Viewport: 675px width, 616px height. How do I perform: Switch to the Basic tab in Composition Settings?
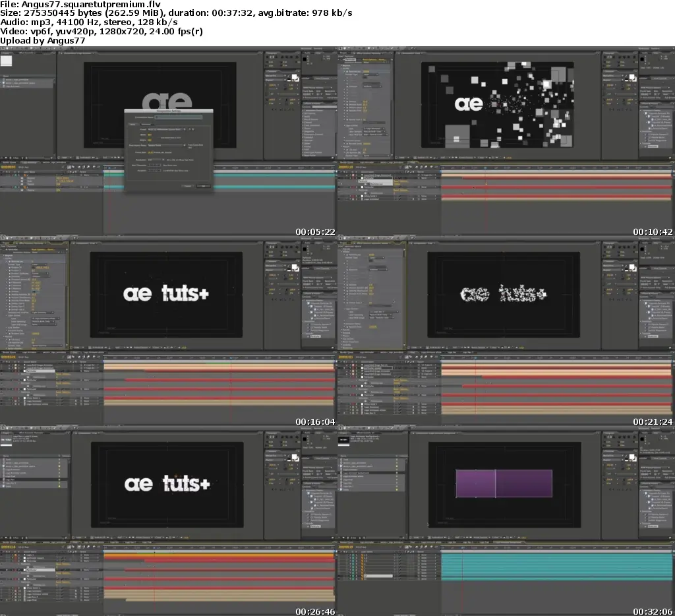(x=133, y=125)
